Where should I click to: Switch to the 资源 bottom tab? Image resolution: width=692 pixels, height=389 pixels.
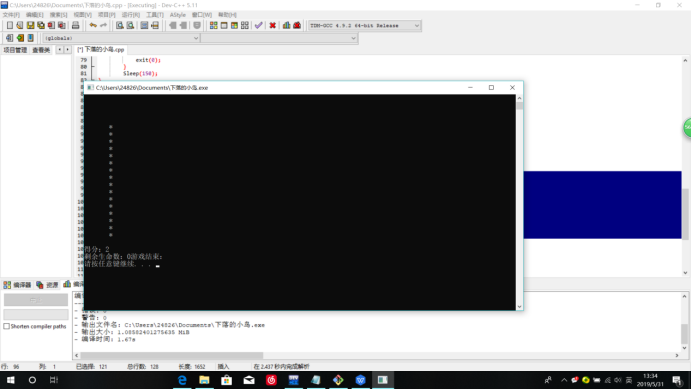(x=47, y=285)
